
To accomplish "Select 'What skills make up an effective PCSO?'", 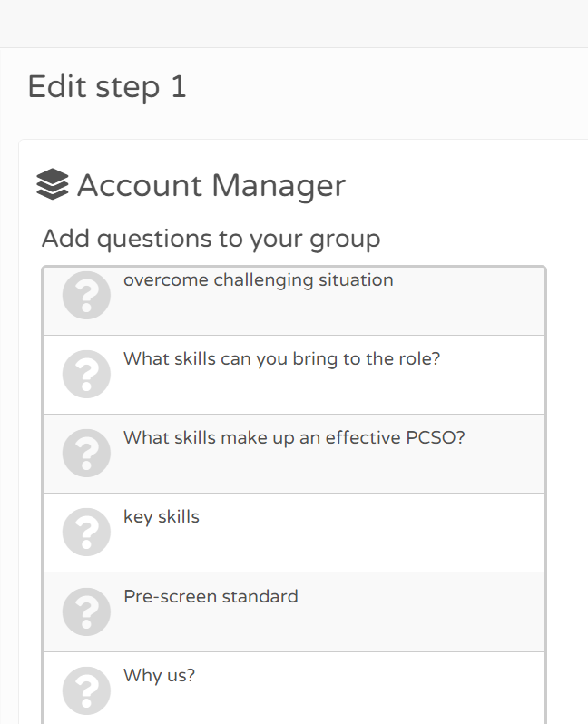I will [294, 438].
